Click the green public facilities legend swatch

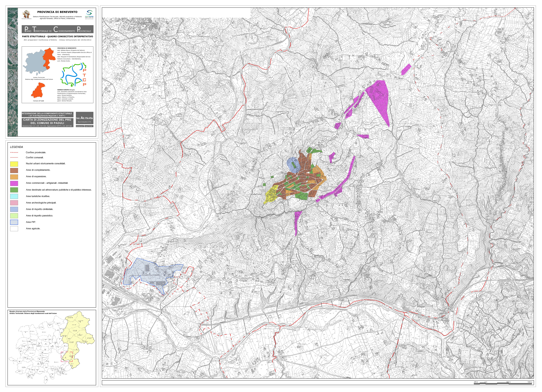(14, 190)
